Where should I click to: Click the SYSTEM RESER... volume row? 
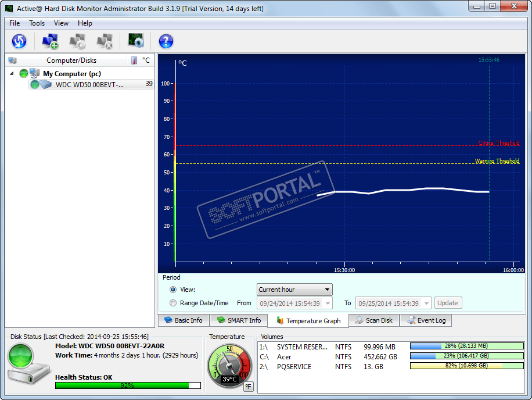click(x=391, y=347)
